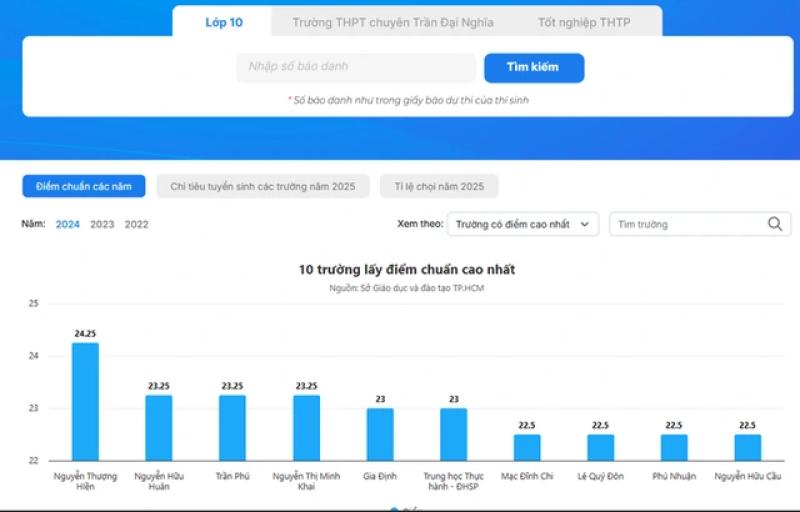Image resolution: width=800 pixels, height=512 pixels.
Task: Select year 2023
Action: tap(102, 224)
